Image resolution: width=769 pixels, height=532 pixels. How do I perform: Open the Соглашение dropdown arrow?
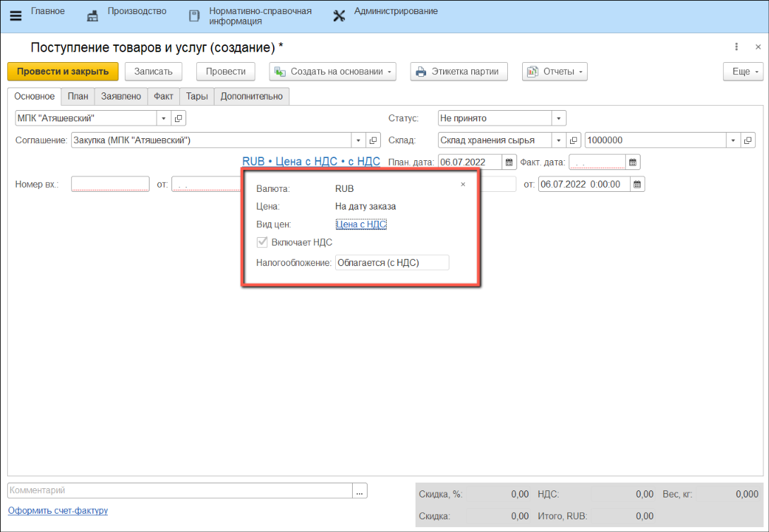point(358,140)
